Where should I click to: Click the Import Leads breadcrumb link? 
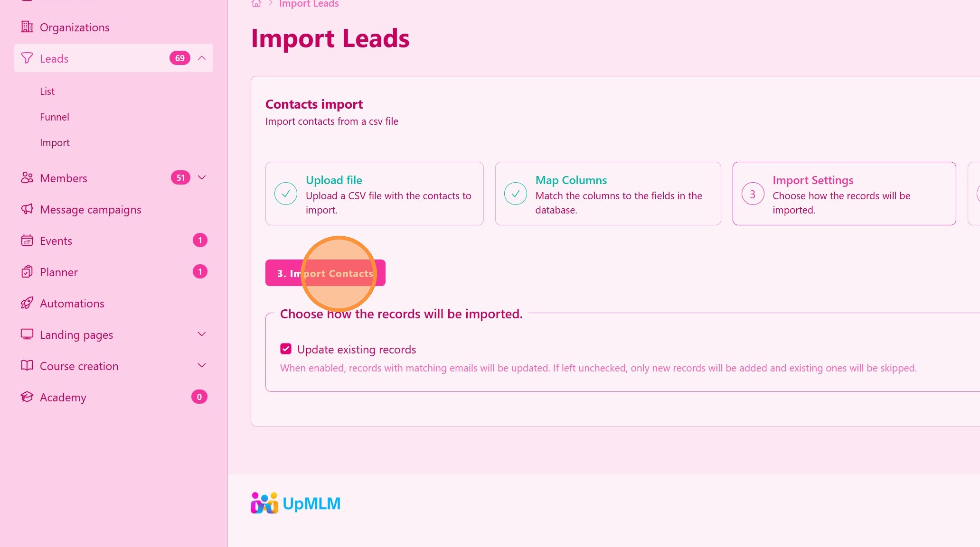click(x=309, y=4)
